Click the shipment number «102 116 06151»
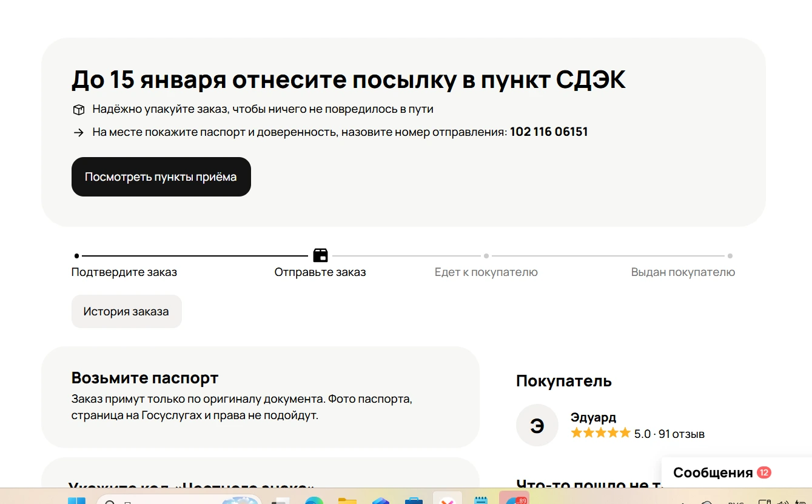Image resolution: width=812 pixels, height=504 pixels. 549,132
